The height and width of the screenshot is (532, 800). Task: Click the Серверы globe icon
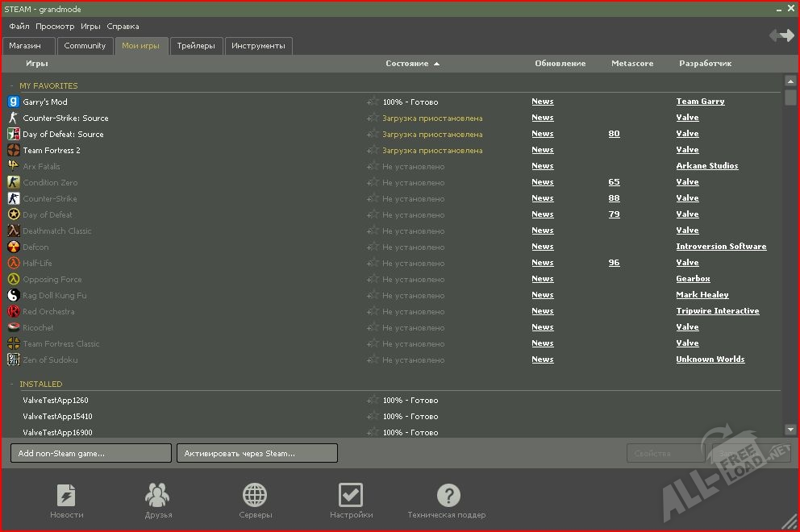[x=255, y=495]
